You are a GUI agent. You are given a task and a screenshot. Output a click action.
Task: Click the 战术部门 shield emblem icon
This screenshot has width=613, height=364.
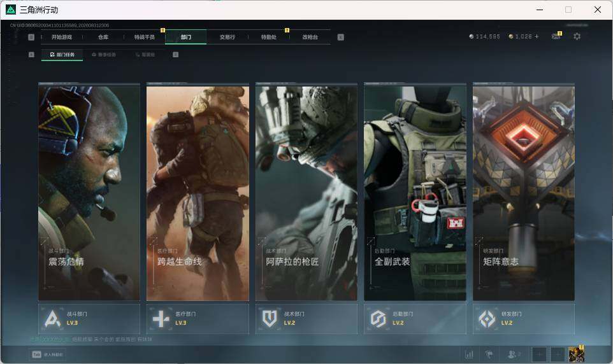(x=270, y=319)
